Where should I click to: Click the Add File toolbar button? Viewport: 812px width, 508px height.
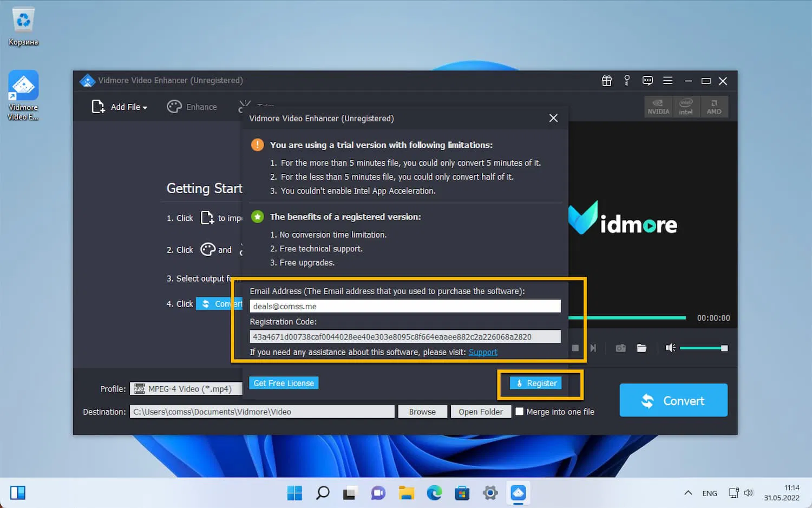click(x=119, y=107)
